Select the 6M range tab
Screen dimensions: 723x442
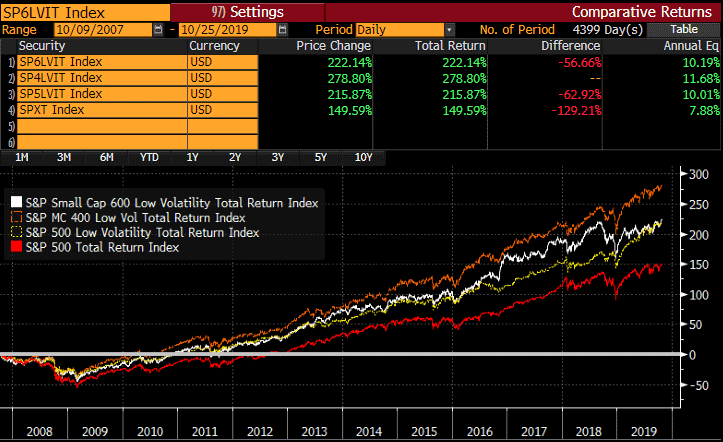(x=107, y=158)
